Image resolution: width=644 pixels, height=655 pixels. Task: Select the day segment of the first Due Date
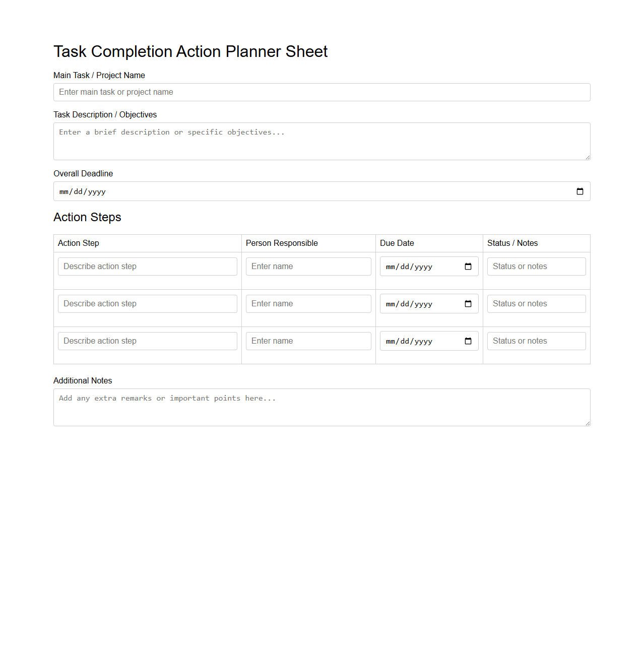[404, 266]
